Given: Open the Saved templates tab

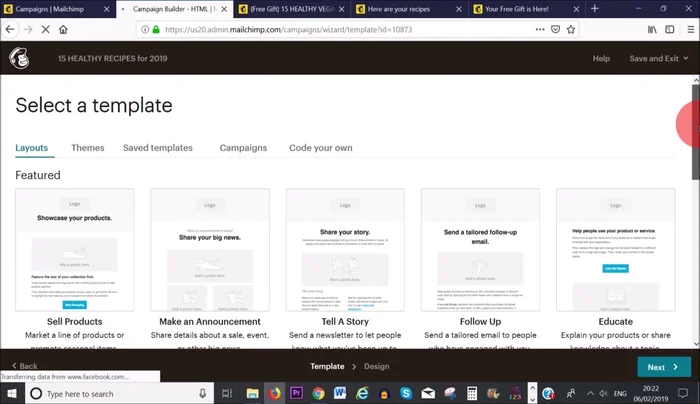Looking at the screenshot, I should [158, 148].
